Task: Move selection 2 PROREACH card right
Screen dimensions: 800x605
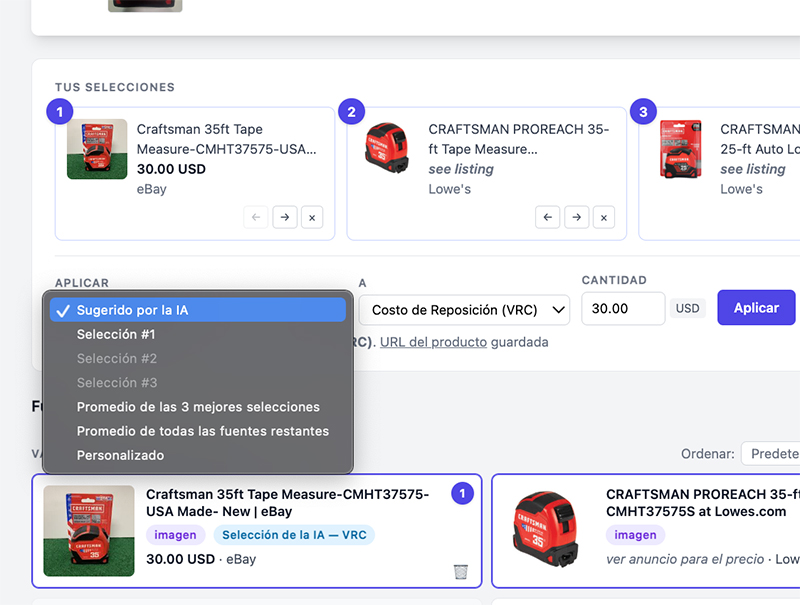Action: (577, 217)
